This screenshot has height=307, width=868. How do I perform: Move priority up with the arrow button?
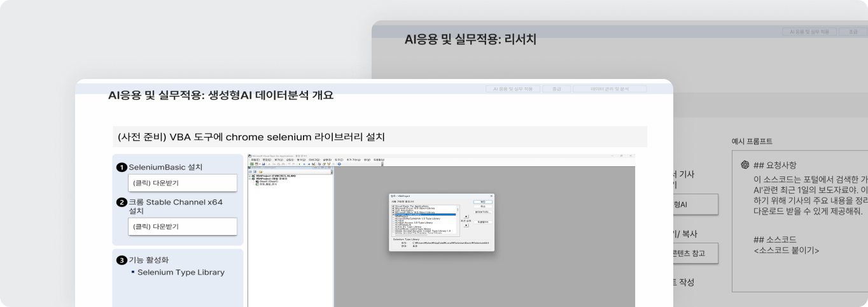(466, 217)
